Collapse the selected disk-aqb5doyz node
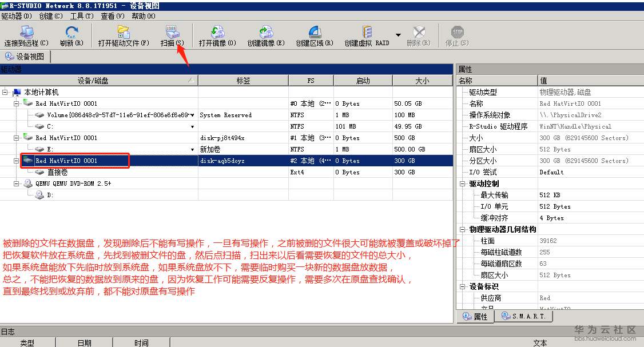Viewport: 644px width, 347px height. point(16,161)
